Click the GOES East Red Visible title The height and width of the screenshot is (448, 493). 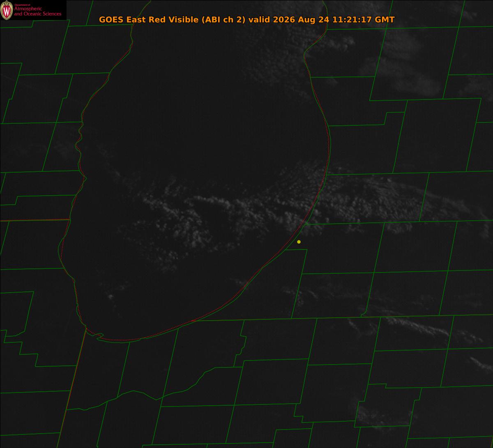(246, 19)
